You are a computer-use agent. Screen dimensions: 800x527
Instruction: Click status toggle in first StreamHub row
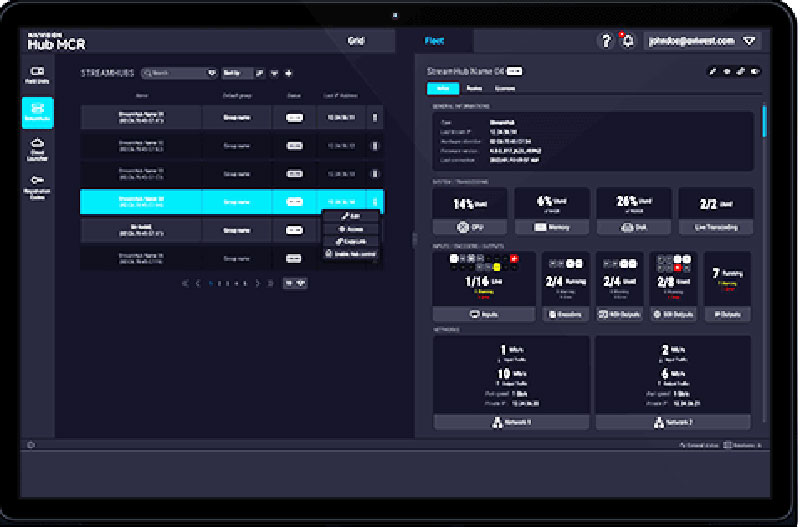tap(295, 117)
